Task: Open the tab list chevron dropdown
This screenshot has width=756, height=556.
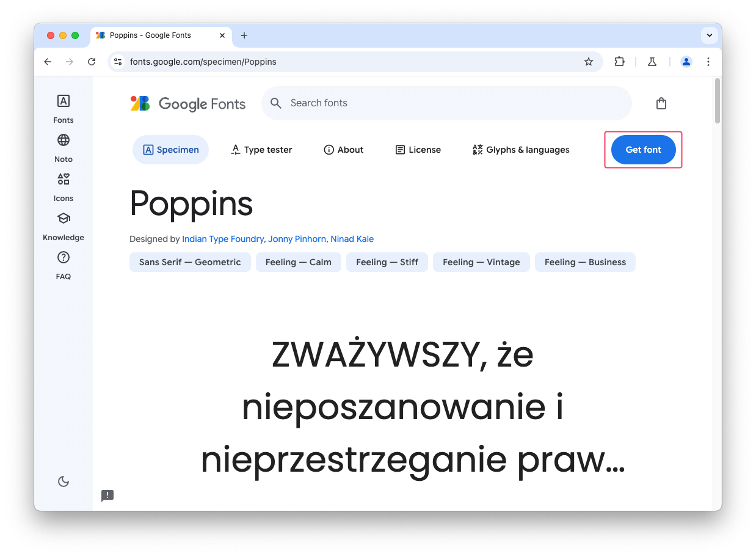Action: pos(709,35)
